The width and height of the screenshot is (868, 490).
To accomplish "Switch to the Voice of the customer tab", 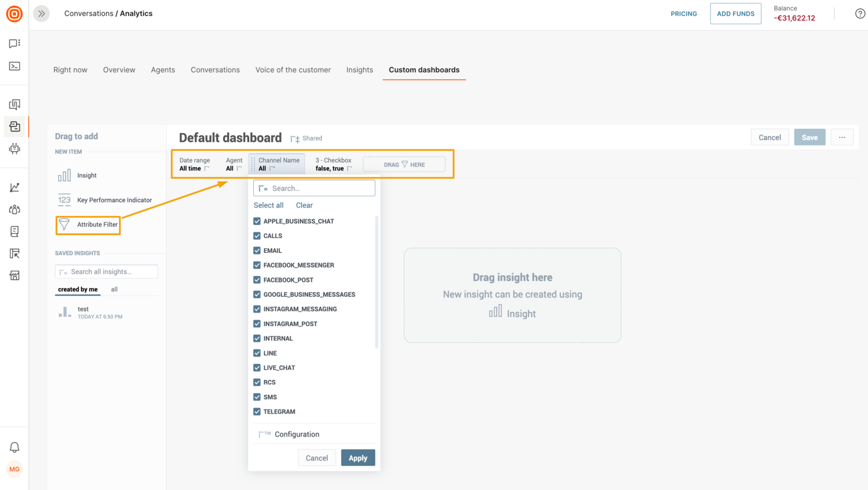I will [x=293, y=70].
